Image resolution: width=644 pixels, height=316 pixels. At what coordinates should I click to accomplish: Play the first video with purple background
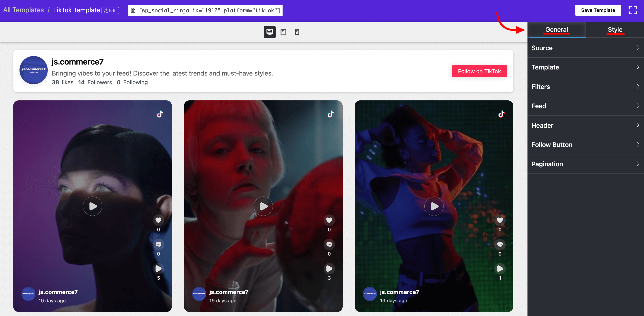pyautogui.click(x=93, y=206)
